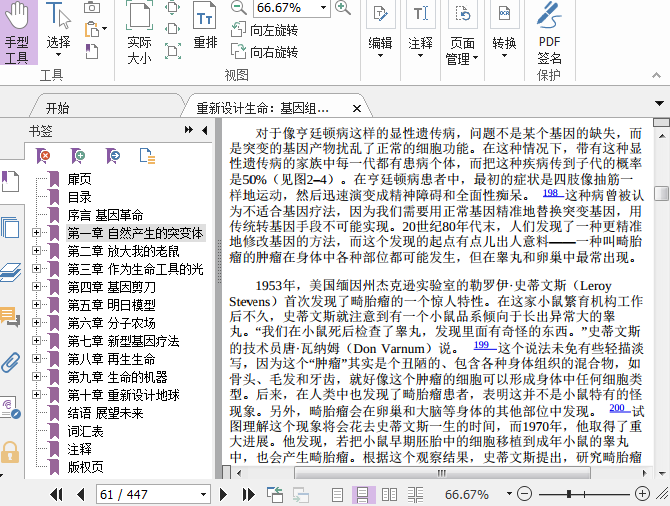Open the comments panel in sidebar

pyautogui.click(x=10, y=317)
